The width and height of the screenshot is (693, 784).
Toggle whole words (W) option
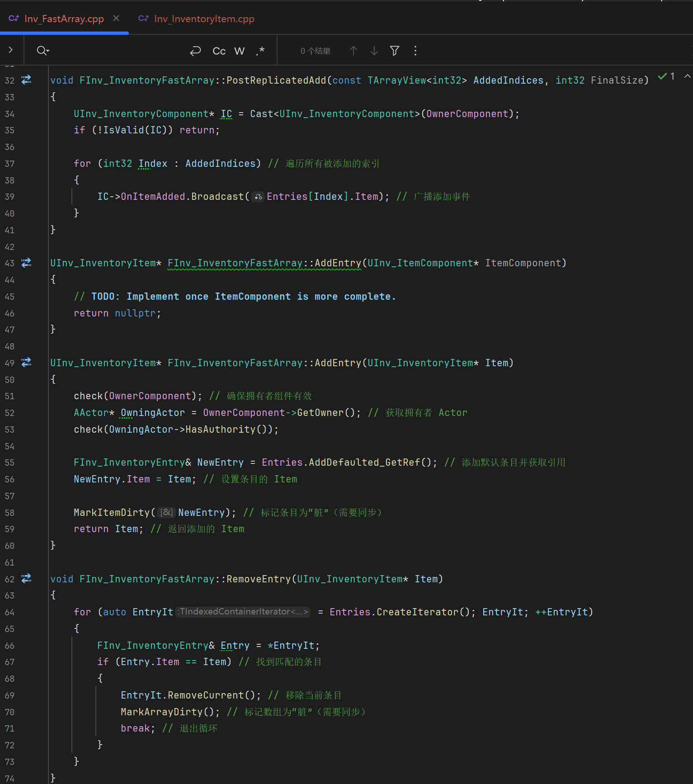click(x=240, y=51)
